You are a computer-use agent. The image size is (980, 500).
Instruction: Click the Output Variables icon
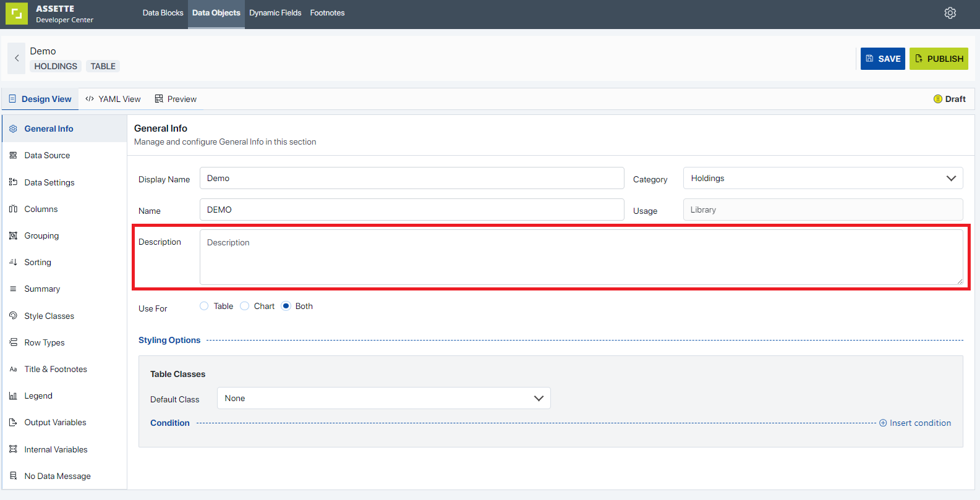click(x=13, y=422)
